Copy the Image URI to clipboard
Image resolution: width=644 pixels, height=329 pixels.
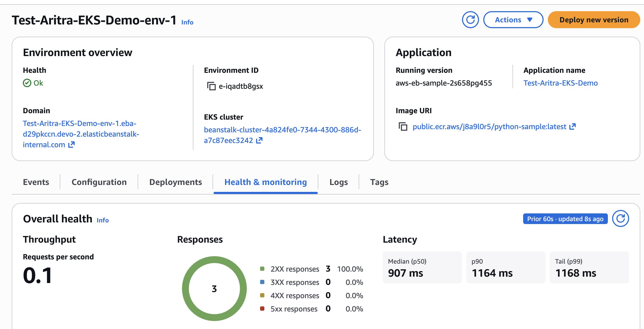point(403,126)
